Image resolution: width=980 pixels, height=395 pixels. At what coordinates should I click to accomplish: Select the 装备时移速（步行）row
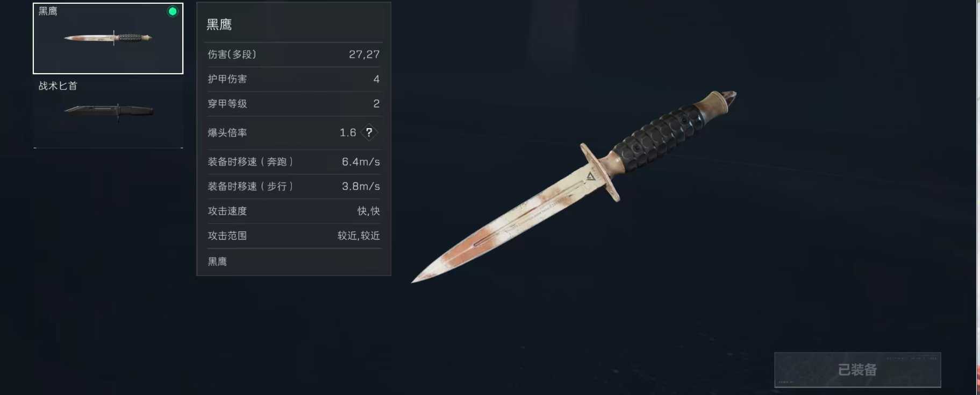294,186
